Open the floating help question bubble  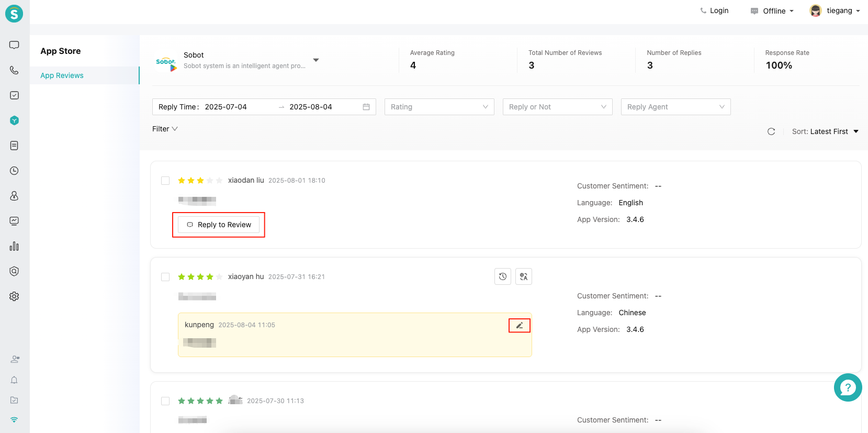click(848, 387)
